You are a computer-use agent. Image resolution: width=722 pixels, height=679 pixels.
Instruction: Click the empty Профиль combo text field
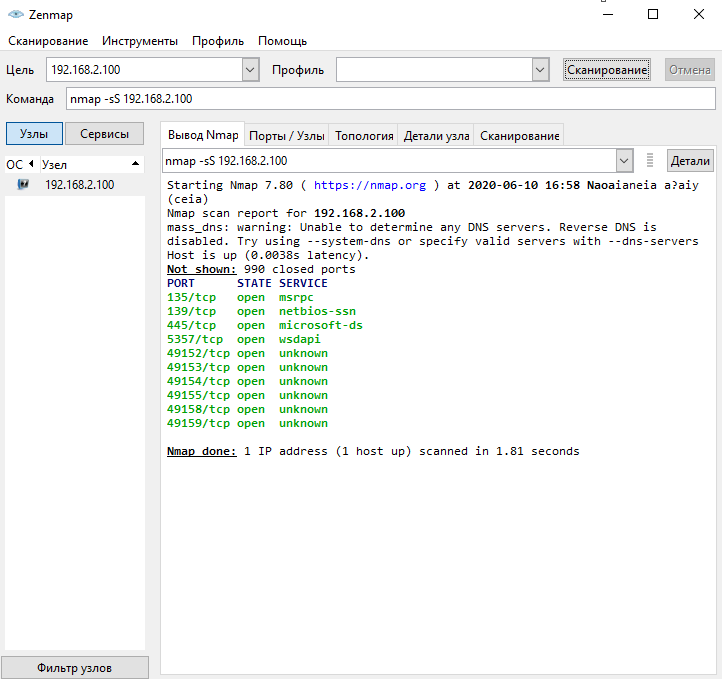coord(434,70)
